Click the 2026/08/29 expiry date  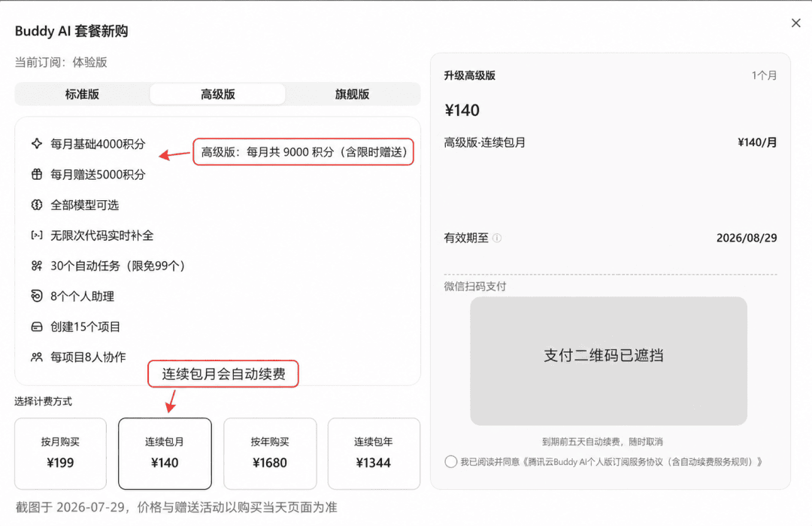747,238
